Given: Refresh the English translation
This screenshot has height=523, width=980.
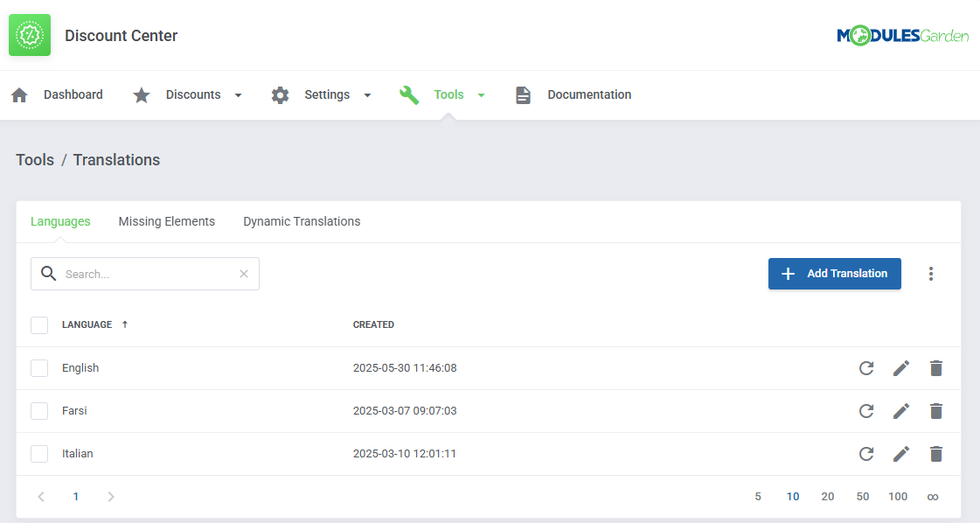Looking at the screenshot, I should point(866,368).
